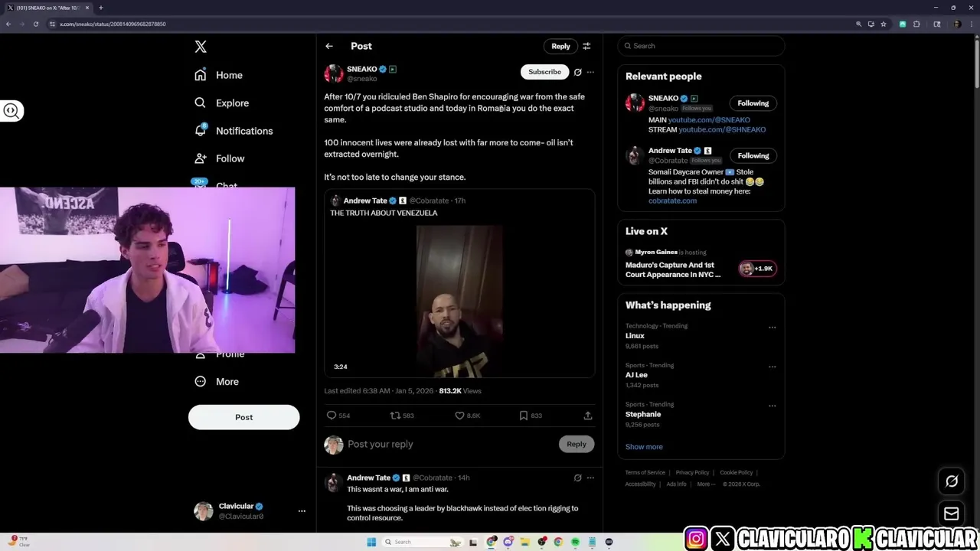The width and height of the screenshot is (980, 551).
Task: Click the Grok icon on SNEAKO's post
Action: pos(578,72)
